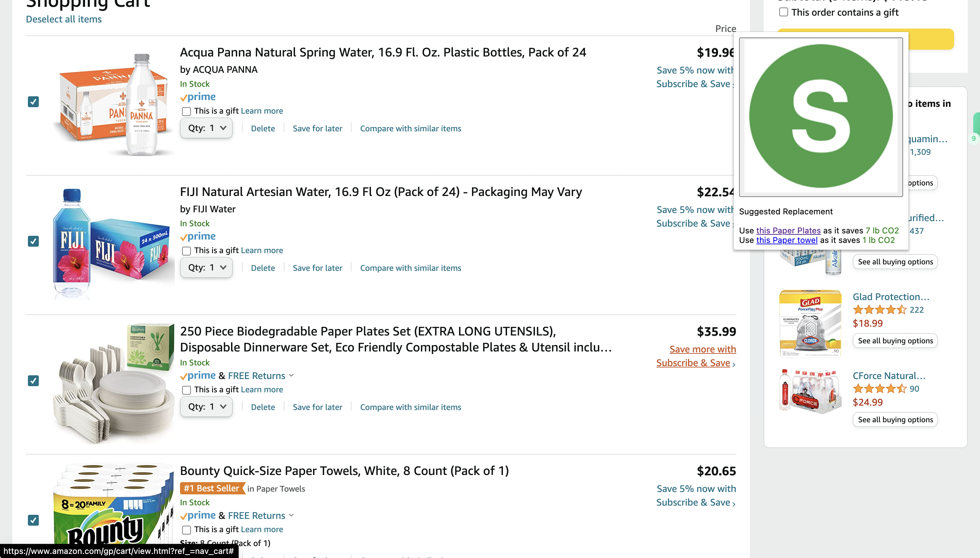980x558 pixels.
Task: Enable 'This order contains a gift'
Action: point(783,12)
